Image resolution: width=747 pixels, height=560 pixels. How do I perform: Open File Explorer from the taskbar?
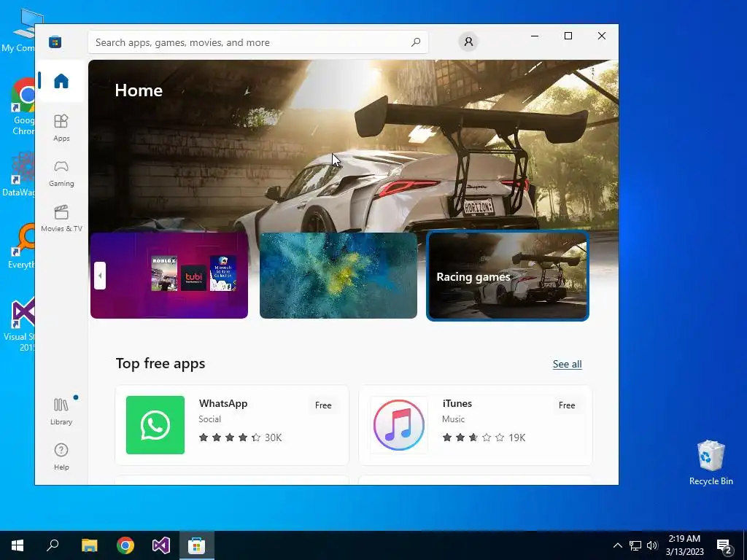(x=89, y=545)
